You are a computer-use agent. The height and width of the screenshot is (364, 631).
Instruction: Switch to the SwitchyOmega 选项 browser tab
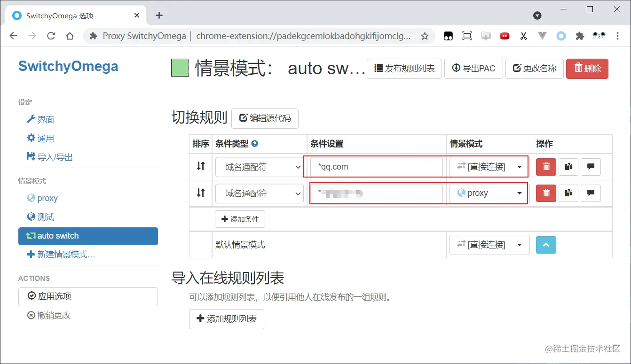pos(76,15)
